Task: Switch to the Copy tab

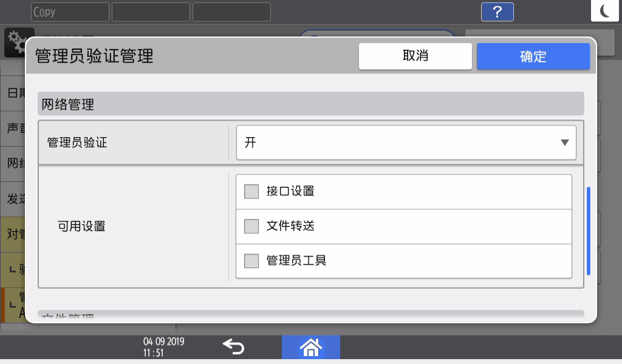Action: click(x=69, y=12)
